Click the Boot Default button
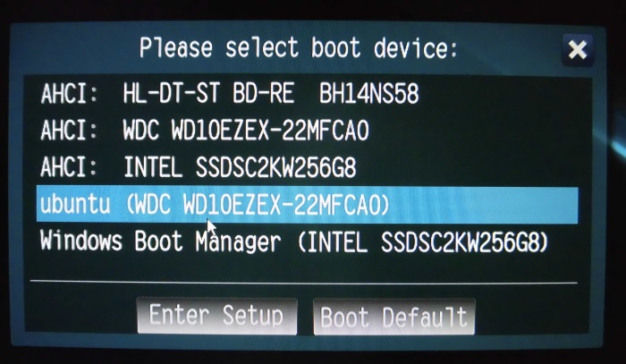The height and width of the screenshot is (364, 626). point(394,317)
